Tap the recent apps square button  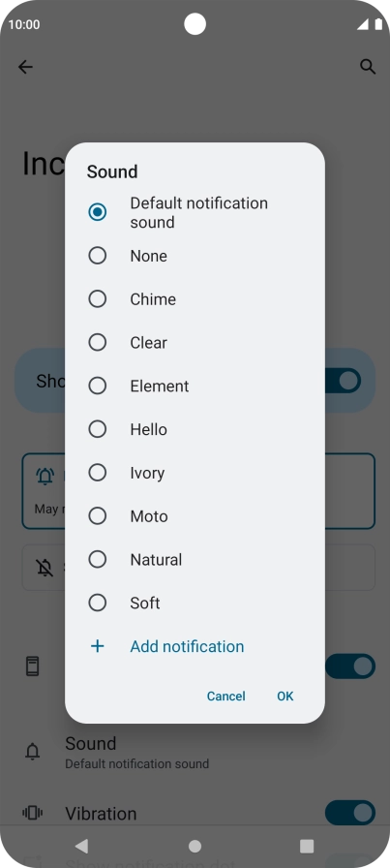tap(307, 846)
